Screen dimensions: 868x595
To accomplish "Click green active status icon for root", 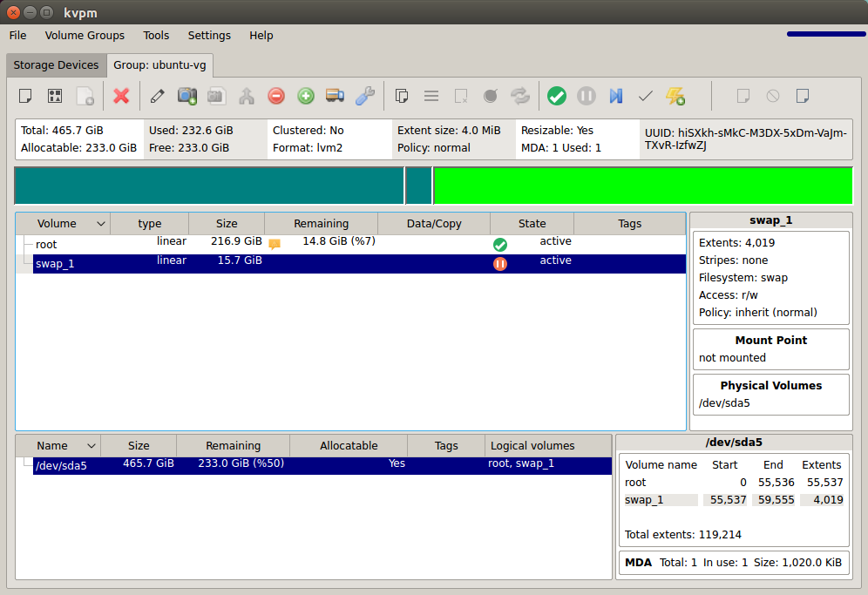I will click(500, 245).
